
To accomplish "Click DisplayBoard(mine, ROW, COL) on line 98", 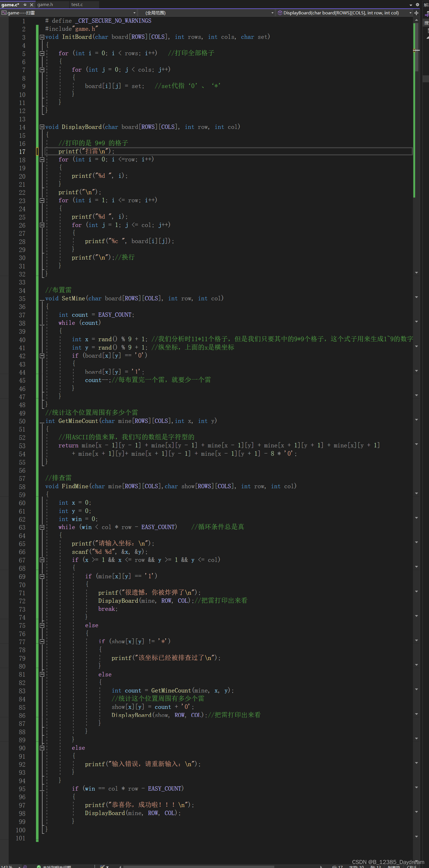I will coord(133,813).
